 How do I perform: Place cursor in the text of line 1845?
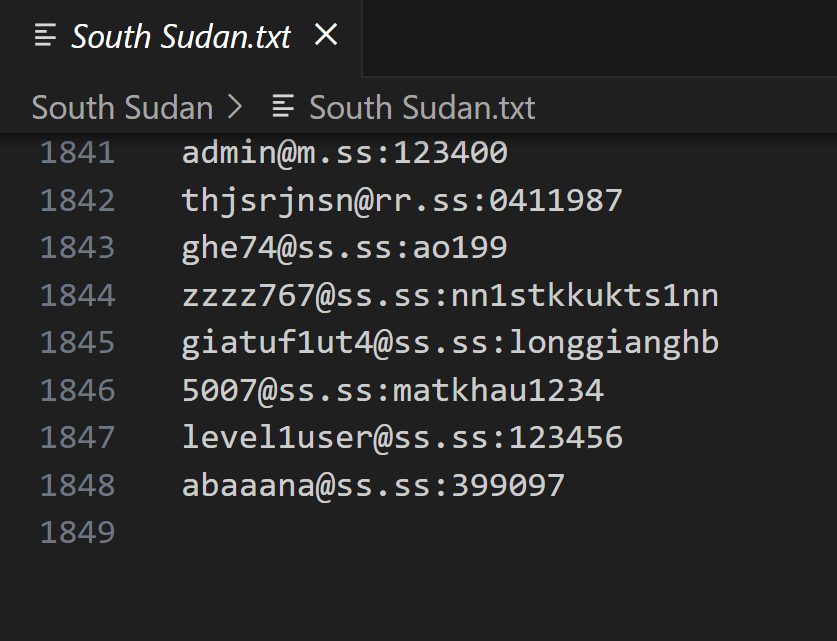click(x=450, y=343)
